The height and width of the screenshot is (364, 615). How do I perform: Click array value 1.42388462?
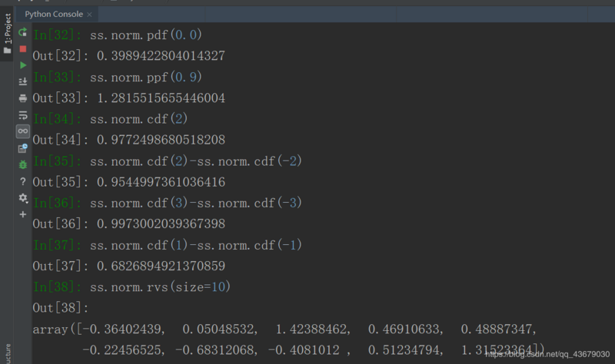point(311,329)
